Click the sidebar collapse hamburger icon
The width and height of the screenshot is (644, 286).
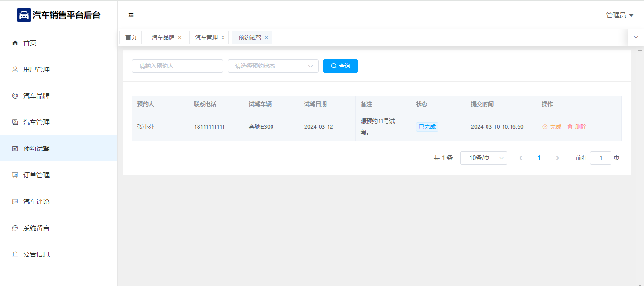point(131,15)
